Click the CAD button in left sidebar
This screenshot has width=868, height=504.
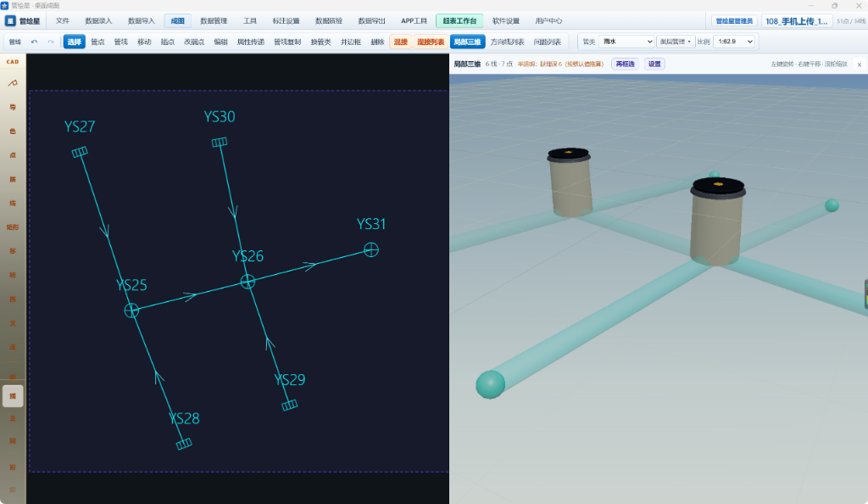13,61
